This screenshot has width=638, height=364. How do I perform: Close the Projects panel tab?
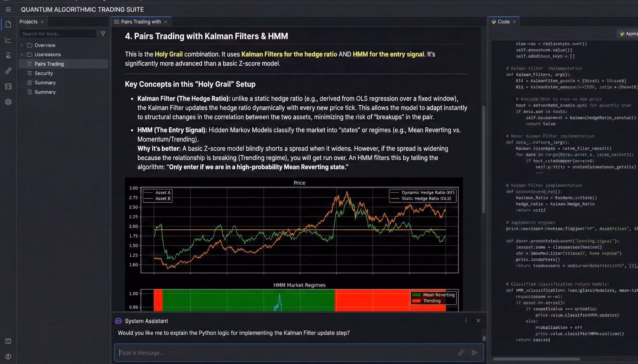42,22
